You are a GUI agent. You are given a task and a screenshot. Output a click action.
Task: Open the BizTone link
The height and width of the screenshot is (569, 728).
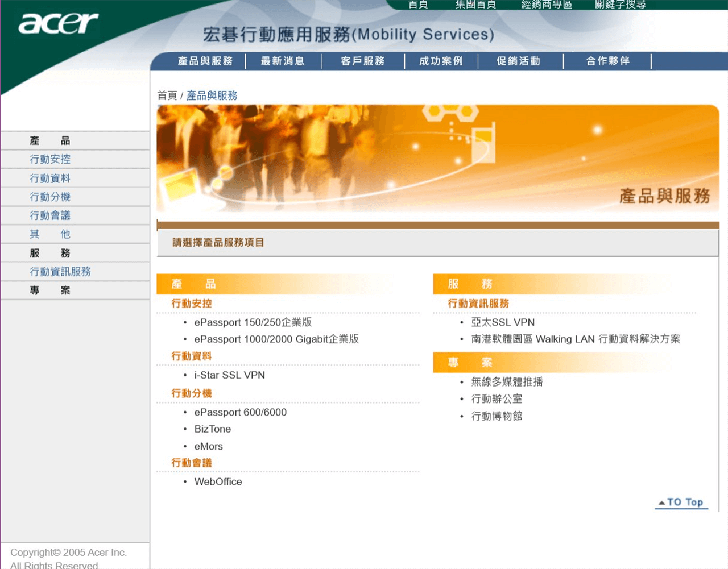pos(213,429)
